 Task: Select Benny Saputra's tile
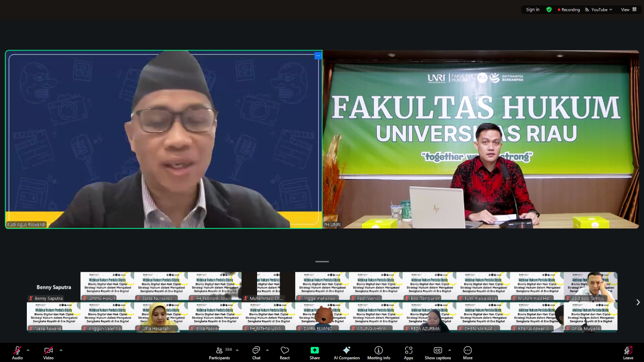[x=53, y=287]
